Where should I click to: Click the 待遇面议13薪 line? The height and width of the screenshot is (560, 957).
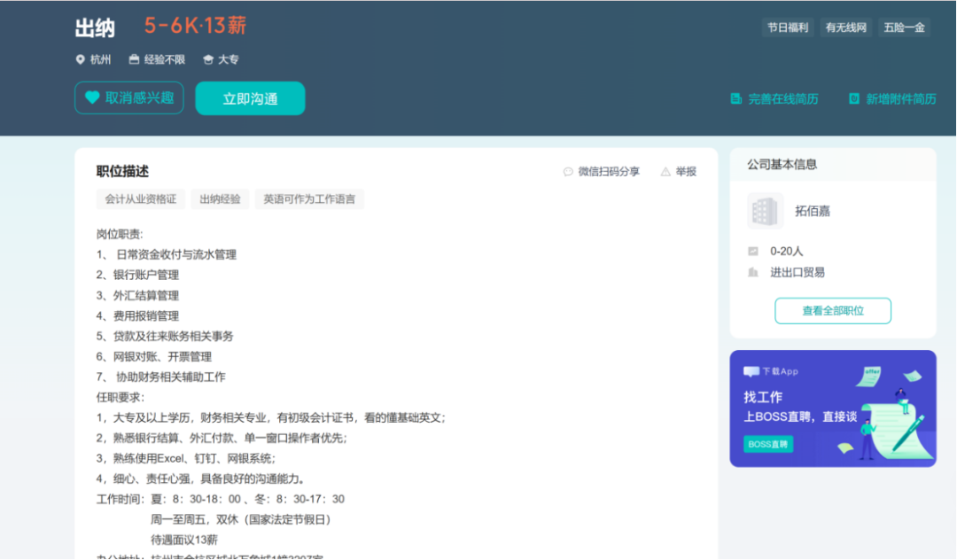pyautogui.click(x=184, y=540)
